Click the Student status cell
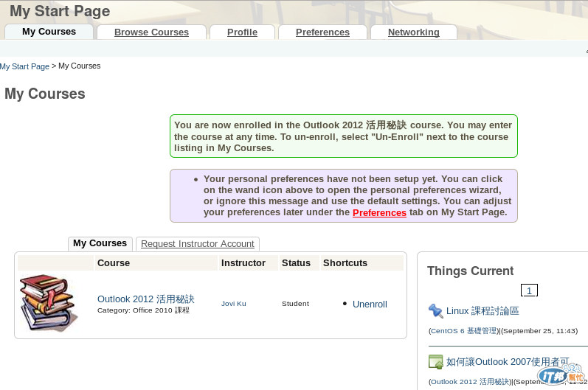The image size is (588, 390). 296,304
